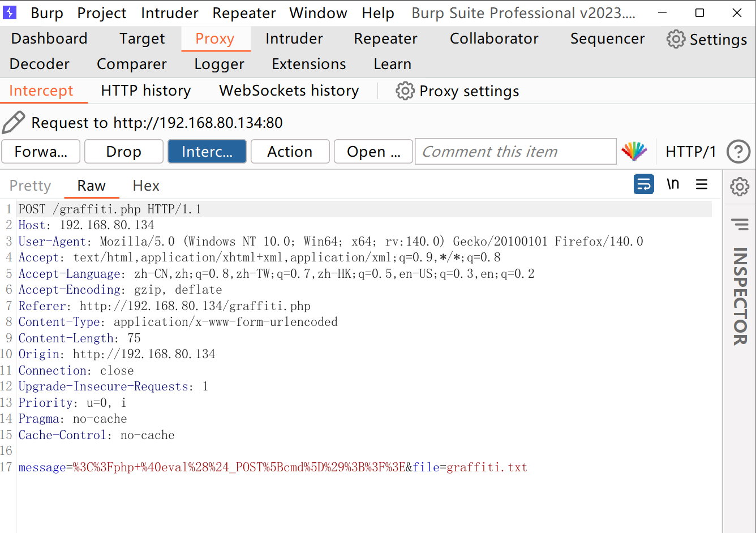Click the Cache-Control: no-cache line
756x533 pixels.
click(97, 435)
